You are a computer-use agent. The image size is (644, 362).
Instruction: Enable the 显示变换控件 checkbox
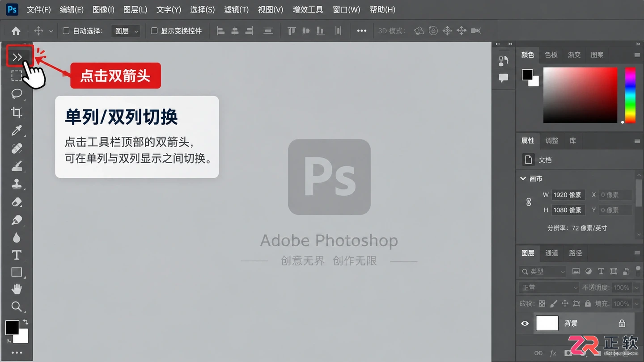pos(154,31)
